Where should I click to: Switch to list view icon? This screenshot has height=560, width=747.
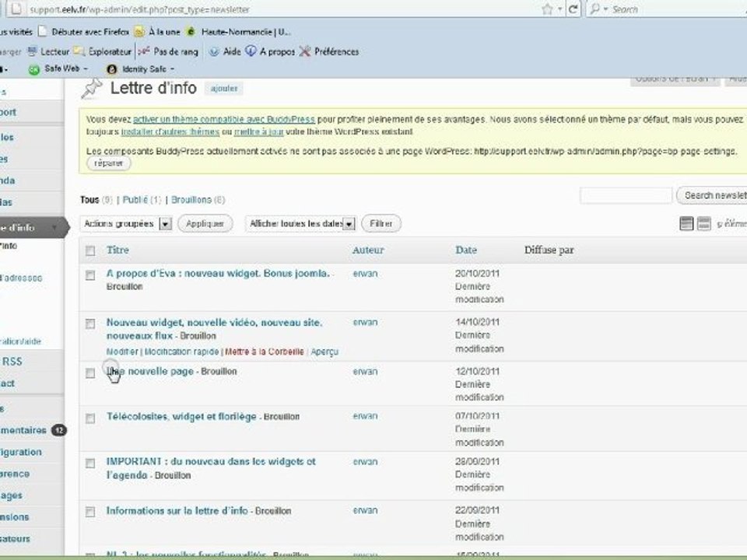pos(686,223)
